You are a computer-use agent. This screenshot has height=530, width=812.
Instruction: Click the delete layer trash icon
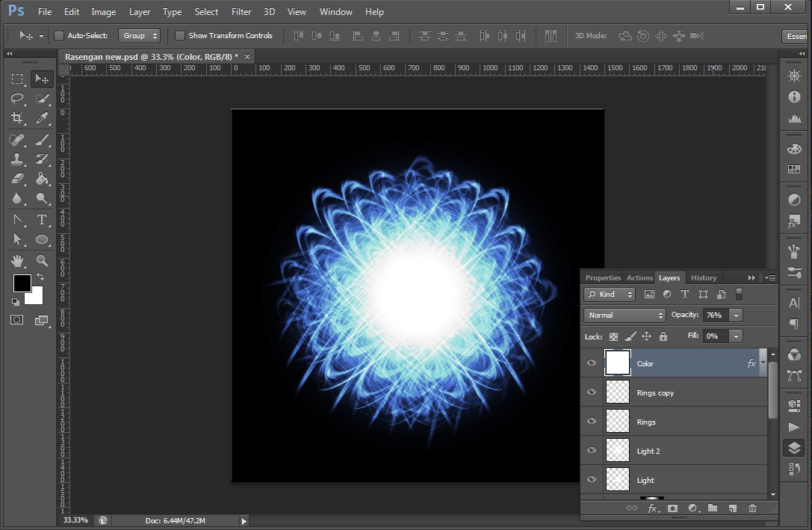point(752,508)
